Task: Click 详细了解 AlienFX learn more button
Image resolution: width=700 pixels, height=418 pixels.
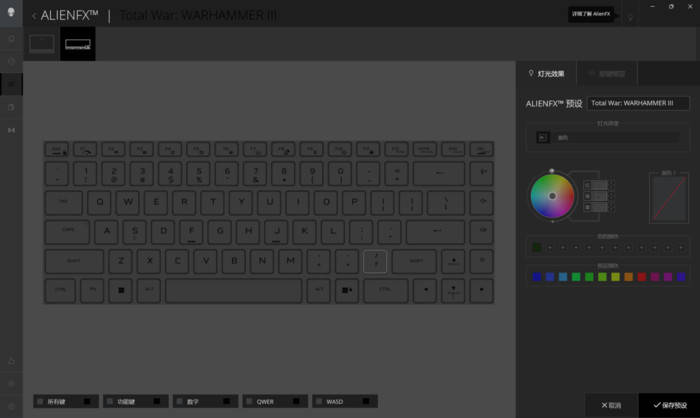Action: pos(589,14)
